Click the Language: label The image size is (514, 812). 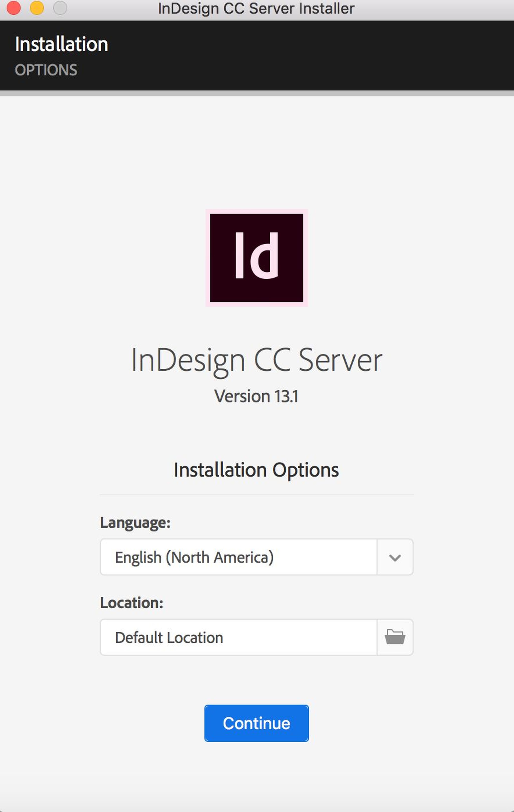[x=135, y=523]
